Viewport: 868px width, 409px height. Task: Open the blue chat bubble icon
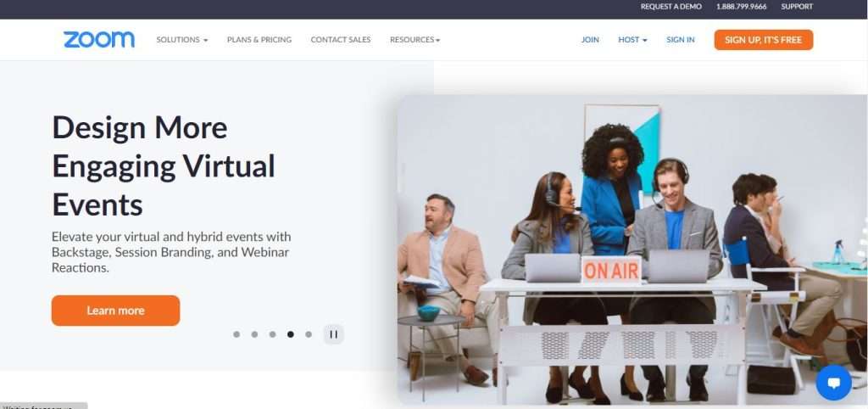833,383
